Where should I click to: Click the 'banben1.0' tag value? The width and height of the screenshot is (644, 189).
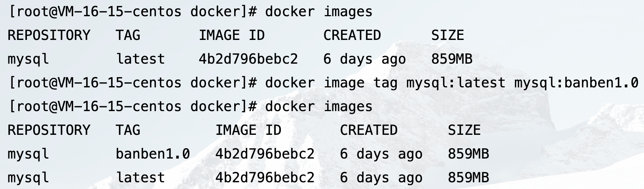click(153, 154)
